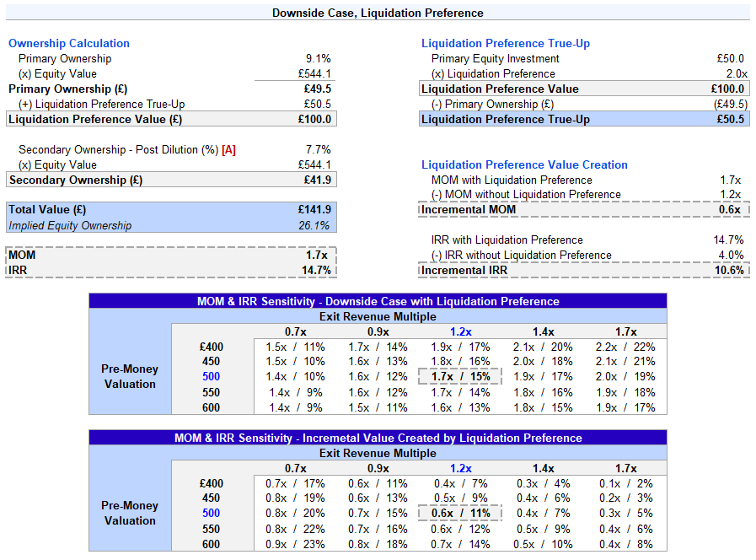756x560 pixels.
Task: Select the 2.2x / 22% sensitivity cell
Action: pos(625,347)
